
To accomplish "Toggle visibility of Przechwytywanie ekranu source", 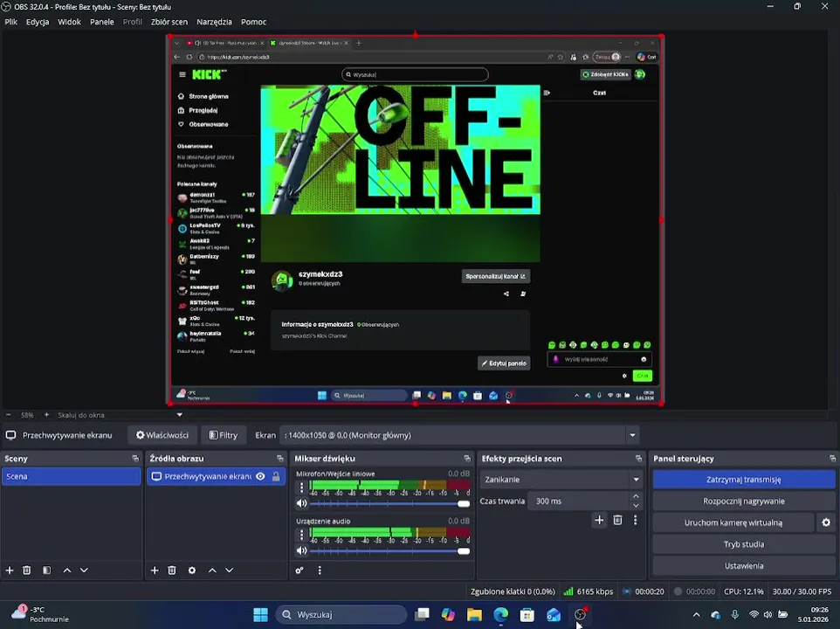I will tap(260, 476).
